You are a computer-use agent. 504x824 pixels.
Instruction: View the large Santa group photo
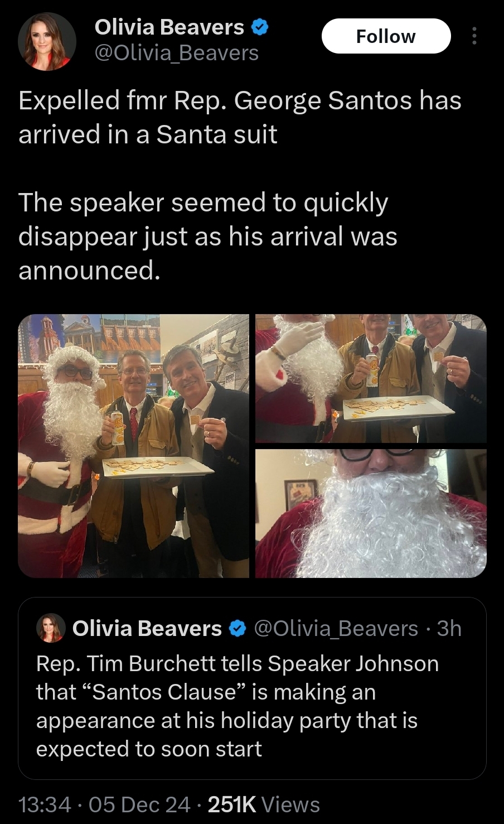click(x=134, y=446)
